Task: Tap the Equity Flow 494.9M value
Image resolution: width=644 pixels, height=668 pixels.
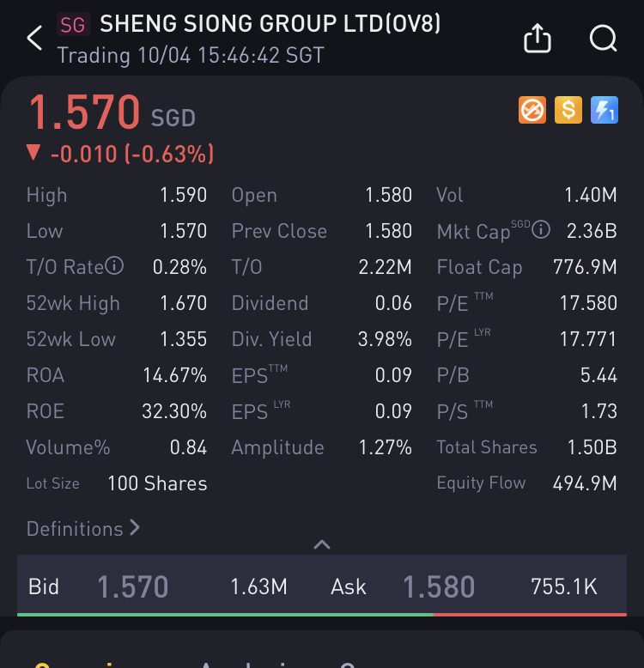Action: (x=585, y=483)
